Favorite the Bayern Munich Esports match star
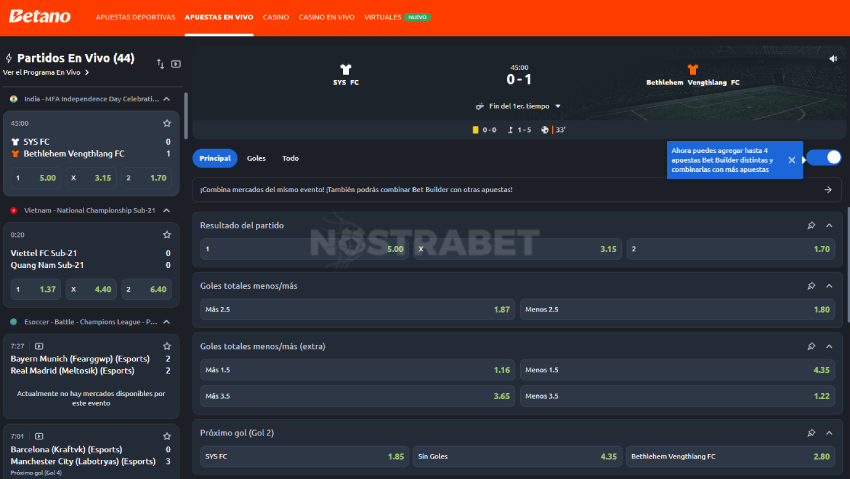This screenshot has width=850, height=479. pyautogui.click(x=167, y=346)
